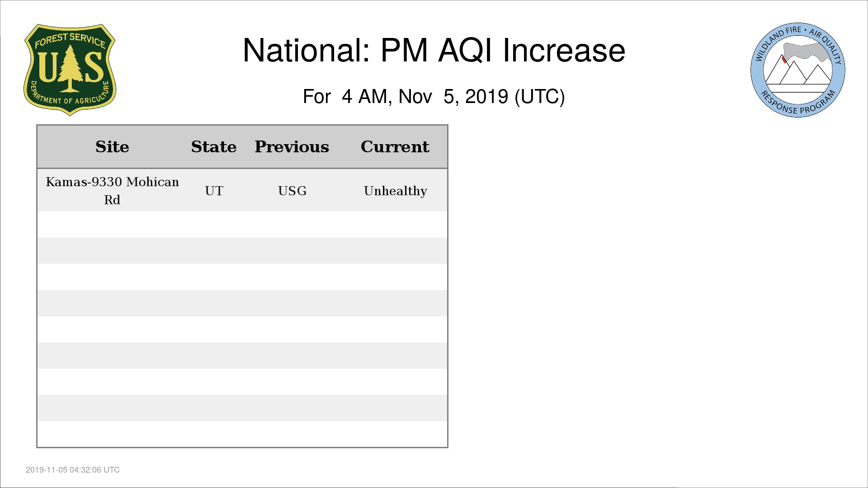Click the Kamas-9330 Mohican Rd site name
868x488 pixels.
[x=112, y=191]
